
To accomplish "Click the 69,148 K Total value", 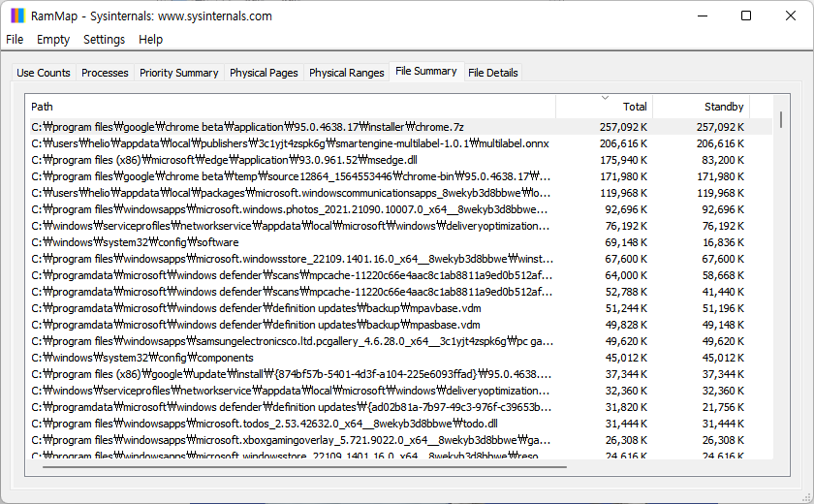I will coord(626,242).
